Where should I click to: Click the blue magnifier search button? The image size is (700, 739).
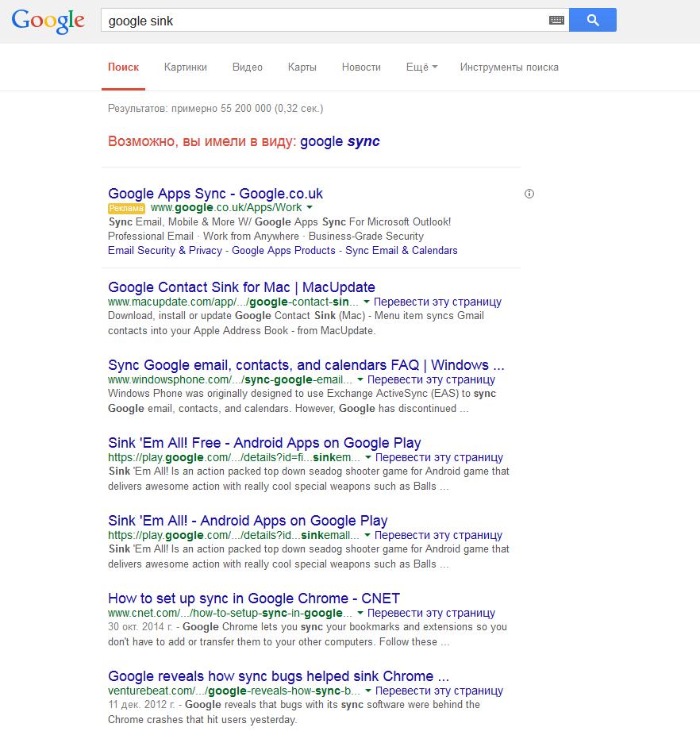pos(593,20)
